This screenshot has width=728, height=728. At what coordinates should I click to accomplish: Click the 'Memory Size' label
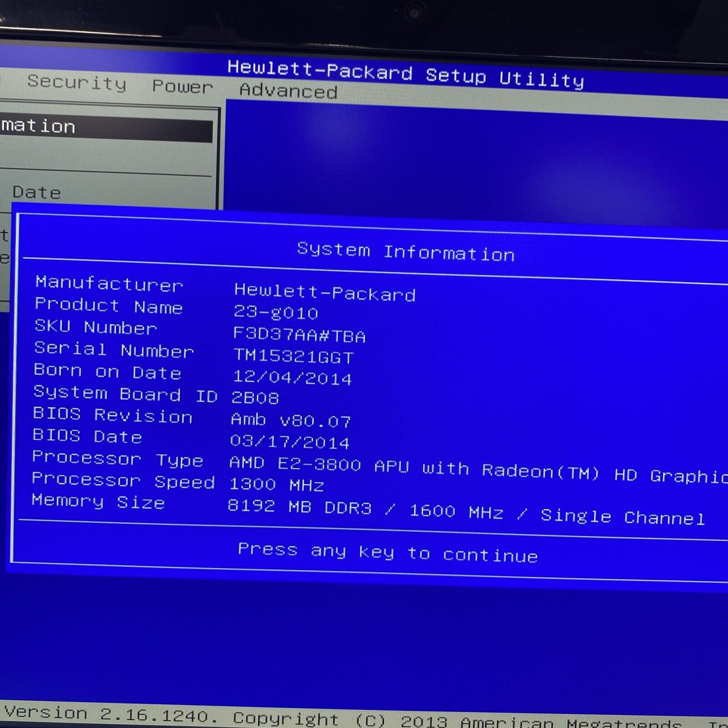pyautogui.click(x=98, y=501)
